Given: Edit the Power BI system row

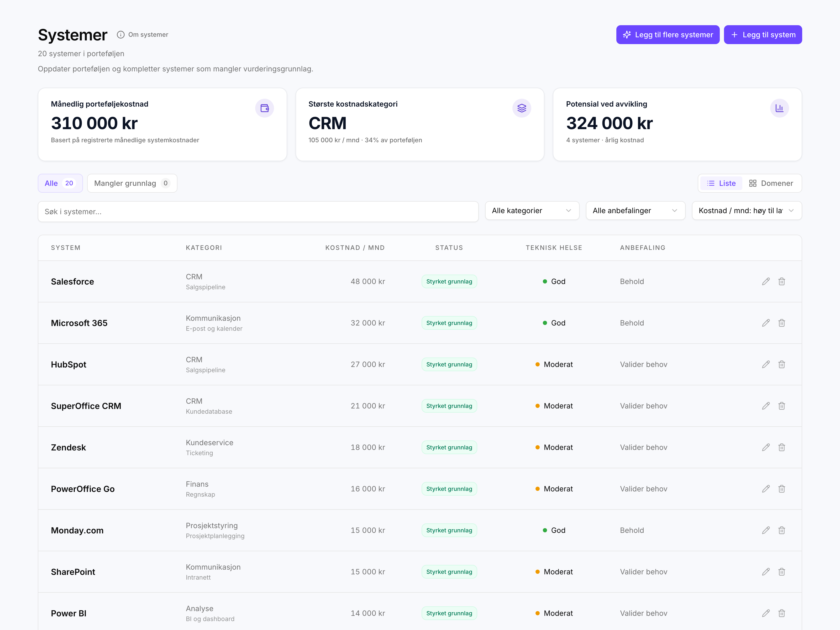Looking at the screenshot, I should pyautogui.click(x=765, y=613).
